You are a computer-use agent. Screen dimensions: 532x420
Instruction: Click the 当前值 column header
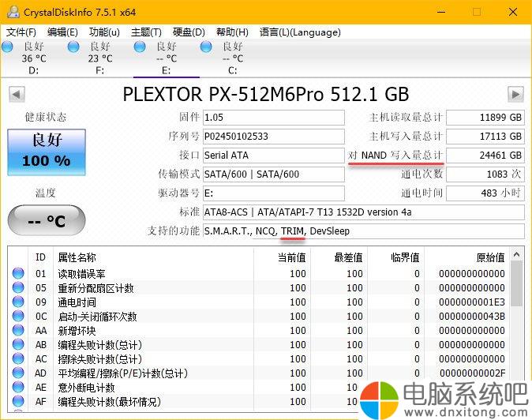[282, 257]
